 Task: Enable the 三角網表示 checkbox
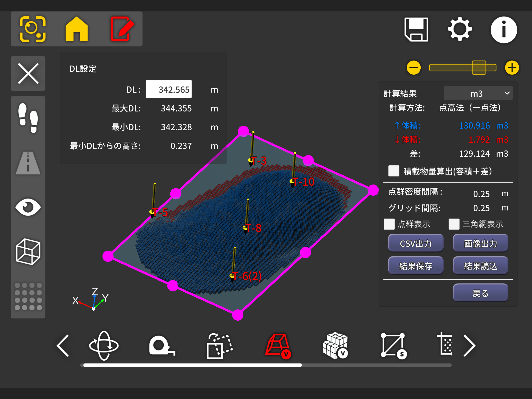pyautogui.click(x=454, y=224)
